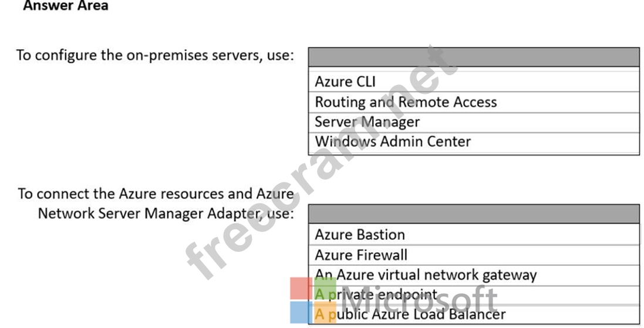Select the Azure Bastion option

pyautogui.click(x=360, y=235)
